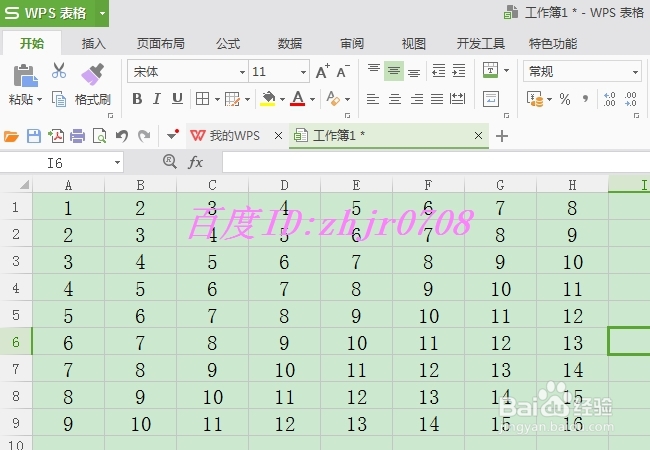Switch to the 数据 ribbon tab
Viewport: 650px width, 450px height.
pyautogui.click(x=290, y=43)
